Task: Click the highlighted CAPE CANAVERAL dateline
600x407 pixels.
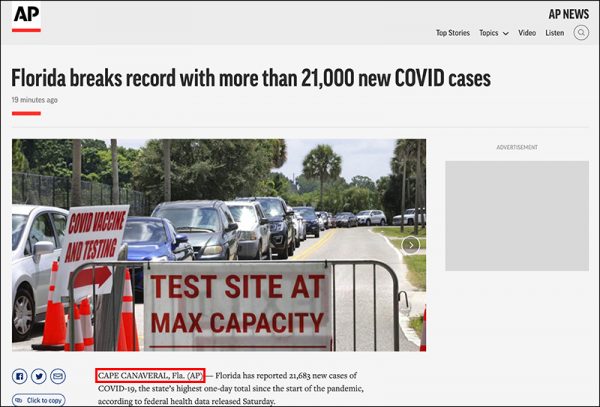Action: coord(150,375)
